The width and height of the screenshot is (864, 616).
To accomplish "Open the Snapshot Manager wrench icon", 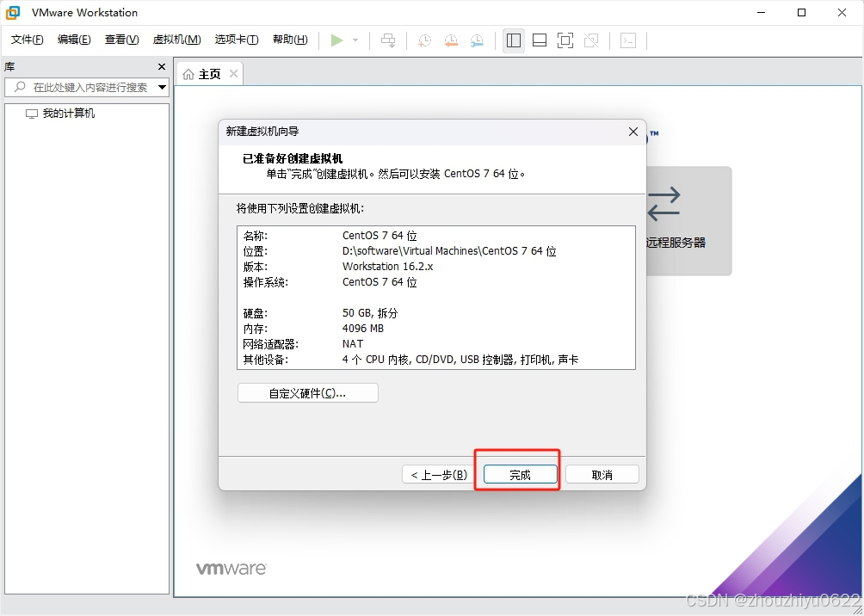I will 477,40.
